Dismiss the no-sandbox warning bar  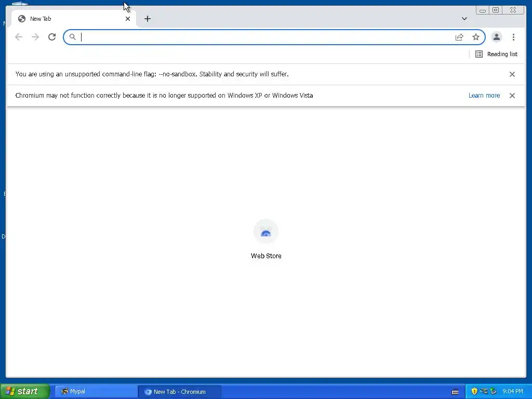[512, 74]
